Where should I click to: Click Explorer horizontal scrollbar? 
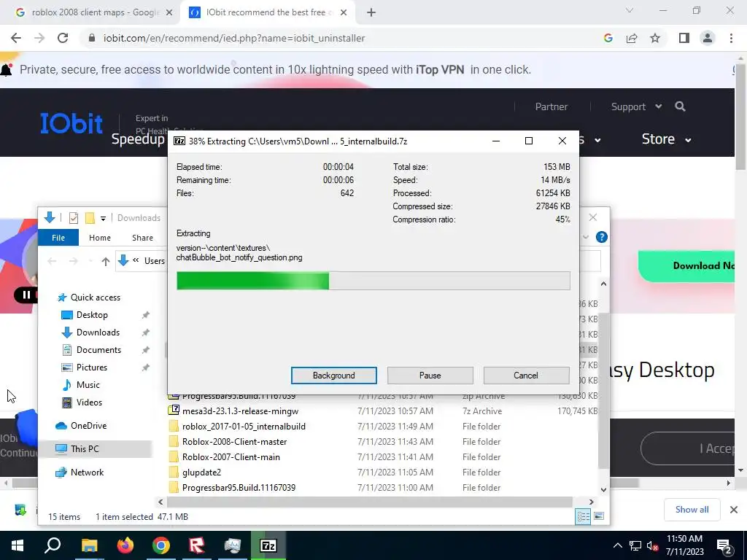click(x=369, y=502)
